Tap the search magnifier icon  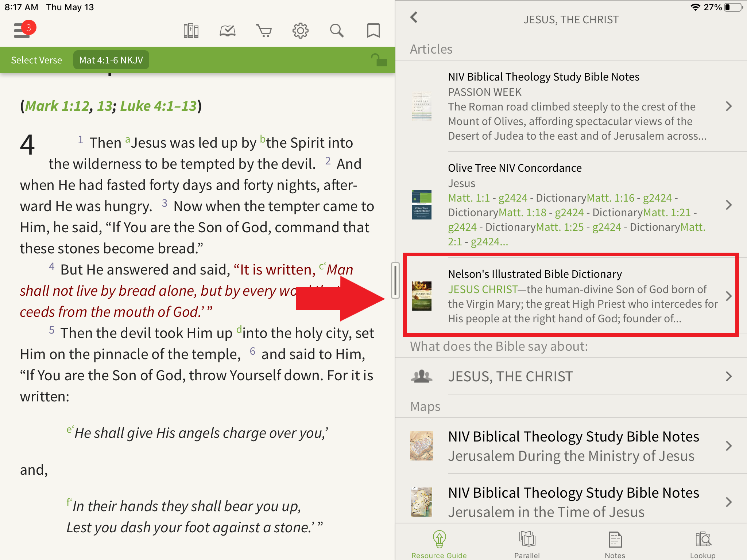pyautogui.click(x=337, y=31)
